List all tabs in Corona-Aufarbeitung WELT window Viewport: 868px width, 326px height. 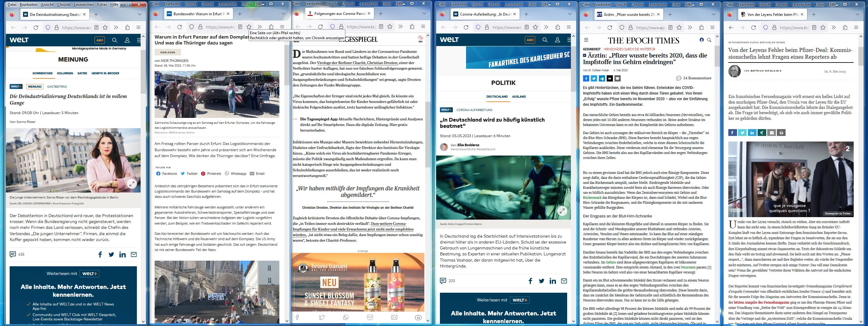(x=570, y=14)
